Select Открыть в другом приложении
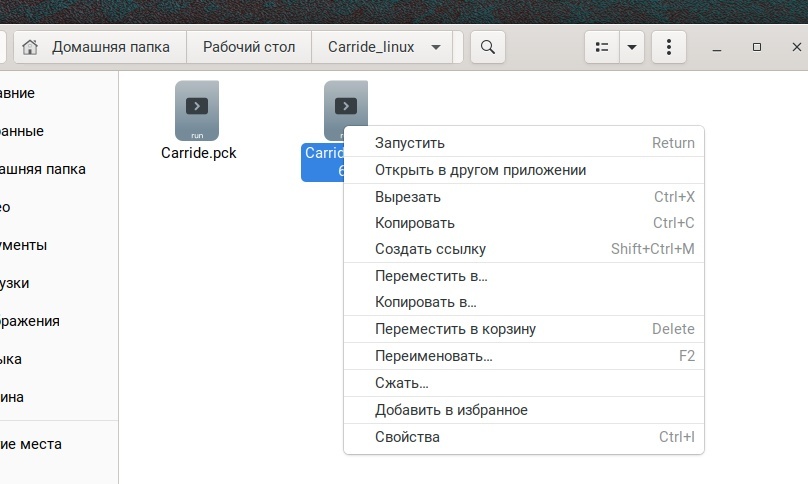808x484 pixels. click(x=480, y=170)
